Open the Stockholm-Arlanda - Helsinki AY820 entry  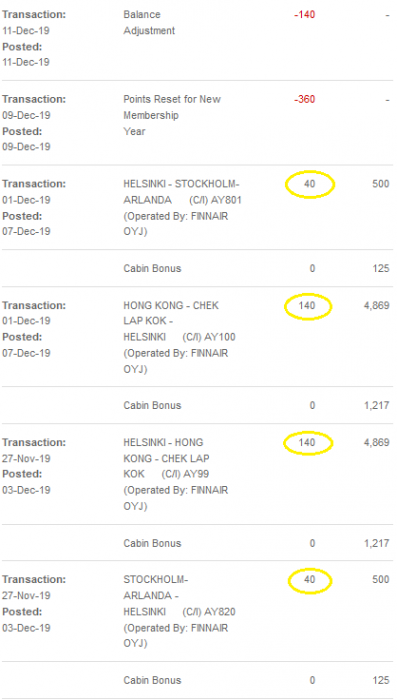pos(180,611)
